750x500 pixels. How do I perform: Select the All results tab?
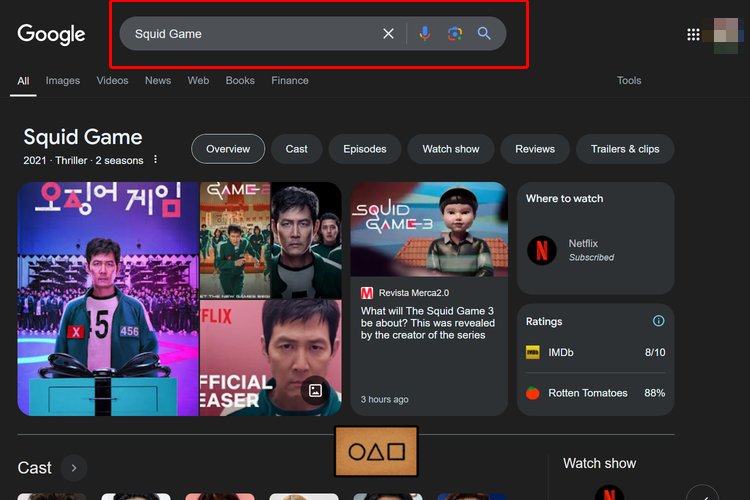tap(23, 81)
